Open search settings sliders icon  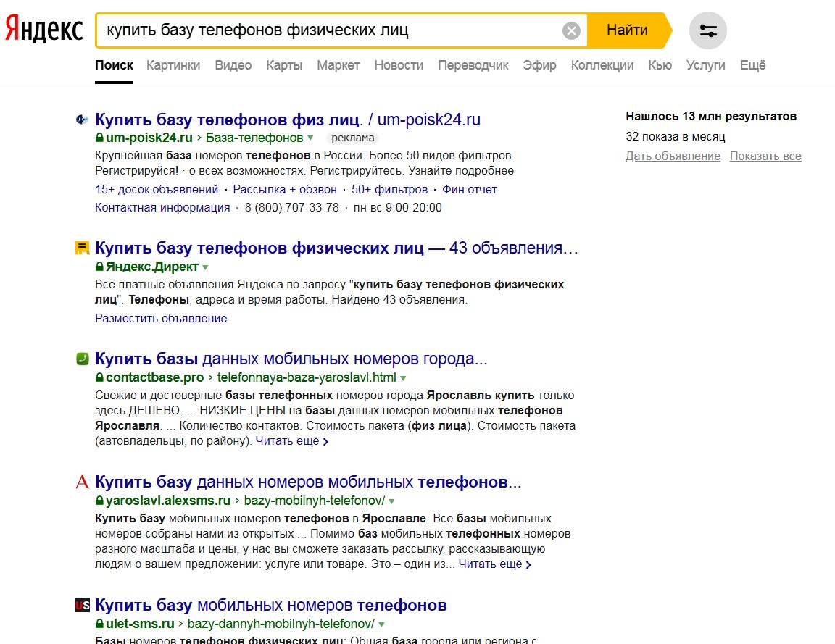click(707, 30)
